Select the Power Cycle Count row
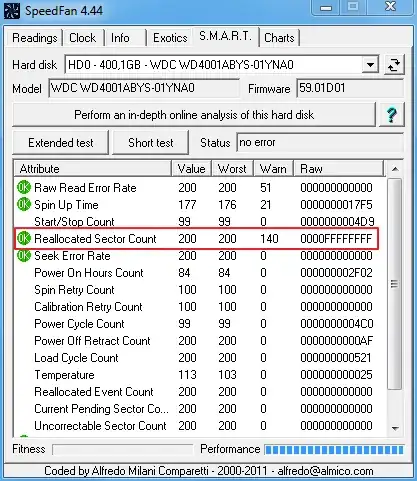This screenshot has height=481, width=417. point(200,324)
